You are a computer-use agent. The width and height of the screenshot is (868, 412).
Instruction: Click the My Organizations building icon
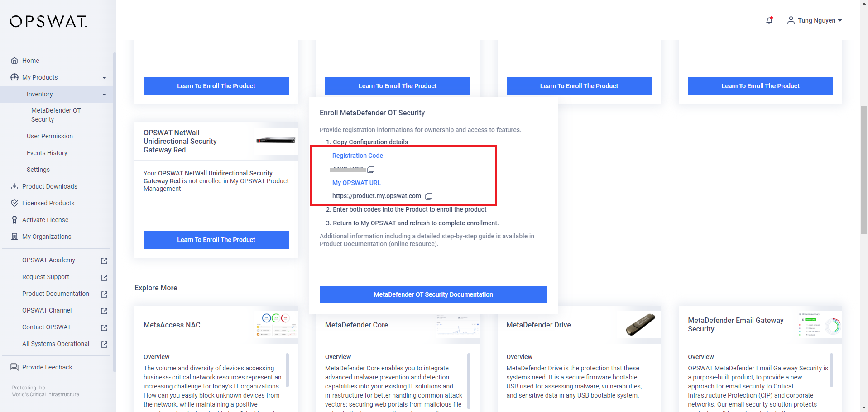pos(14,237)
